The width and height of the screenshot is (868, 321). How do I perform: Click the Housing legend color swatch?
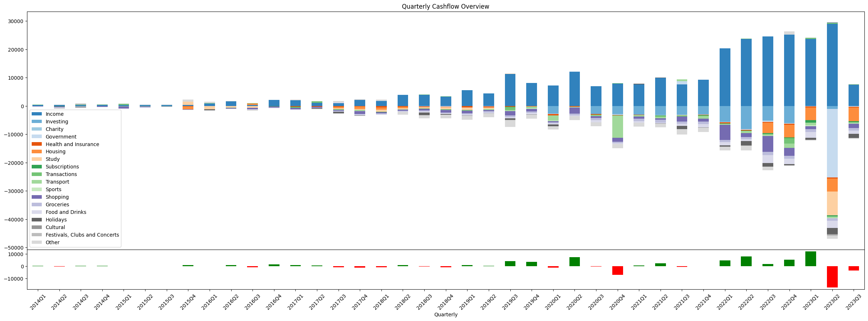[37, 152]
